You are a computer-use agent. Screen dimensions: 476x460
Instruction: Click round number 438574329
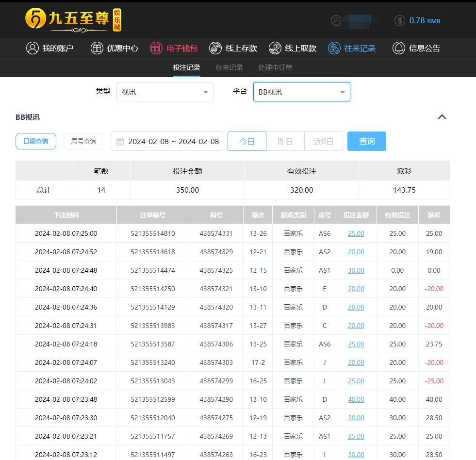click(216, 252)
